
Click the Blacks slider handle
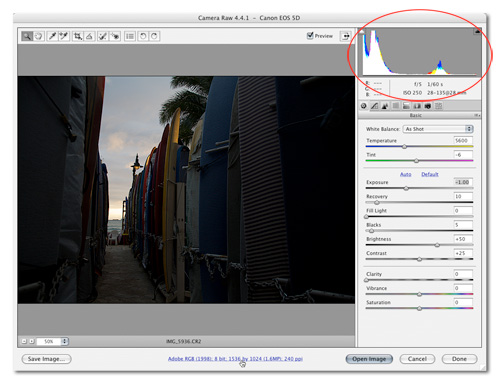(x=371, y=231)
